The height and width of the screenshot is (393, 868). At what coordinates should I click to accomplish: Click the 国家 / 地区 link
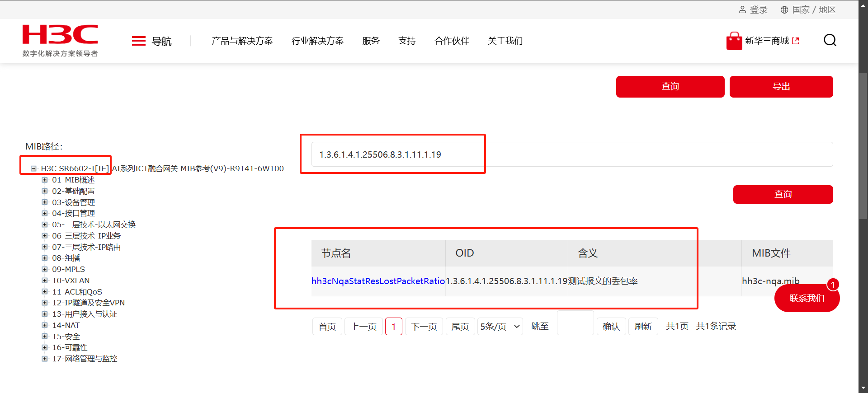click(x=814, y=10)
